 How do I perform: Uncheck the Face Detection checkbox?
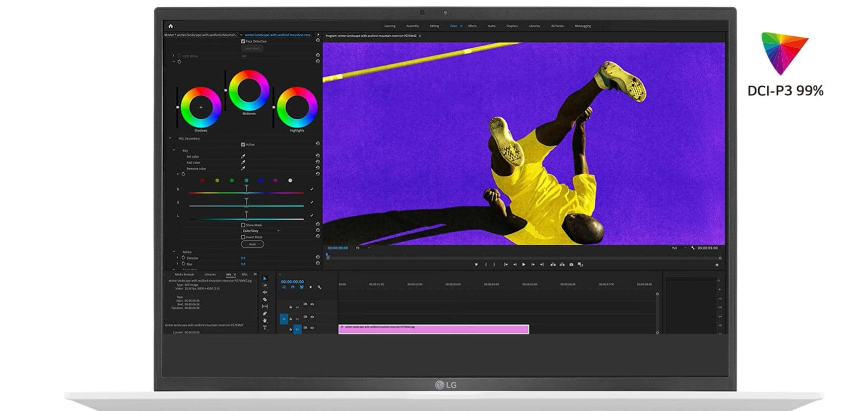[x=243, y=41]
